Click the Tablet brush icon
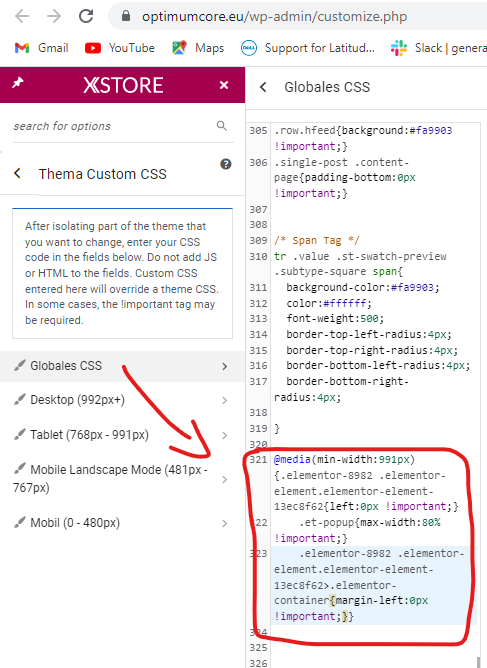This screenshot has height=668, width=487. (20, 434)
